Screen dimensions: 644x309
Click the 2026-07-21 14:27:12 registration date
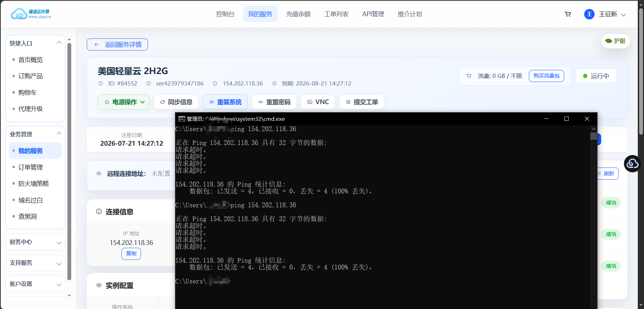click(x=132, y=144)
